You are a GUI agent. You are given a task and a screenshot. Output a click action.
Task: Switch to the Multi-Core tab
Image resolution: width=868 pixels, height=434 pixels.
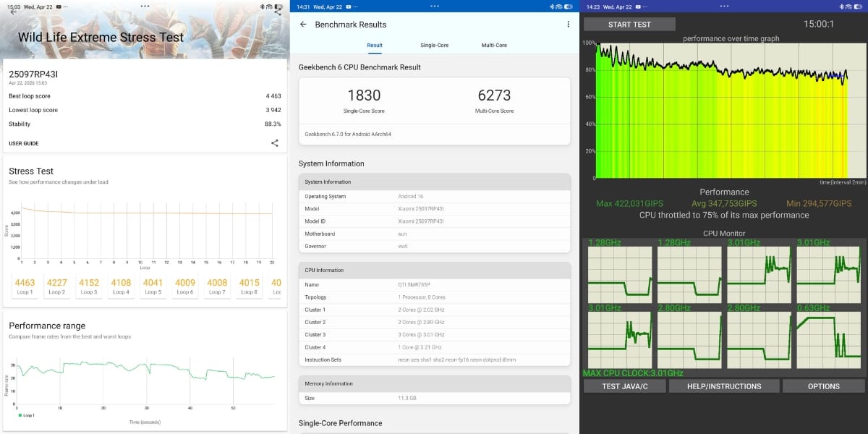point(494,44)
